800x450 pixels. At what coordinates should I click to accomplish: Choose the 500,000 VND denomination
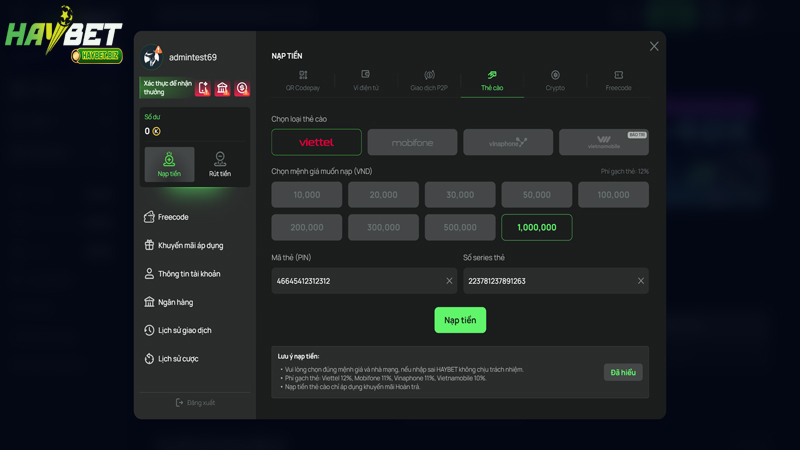point(460,227)
